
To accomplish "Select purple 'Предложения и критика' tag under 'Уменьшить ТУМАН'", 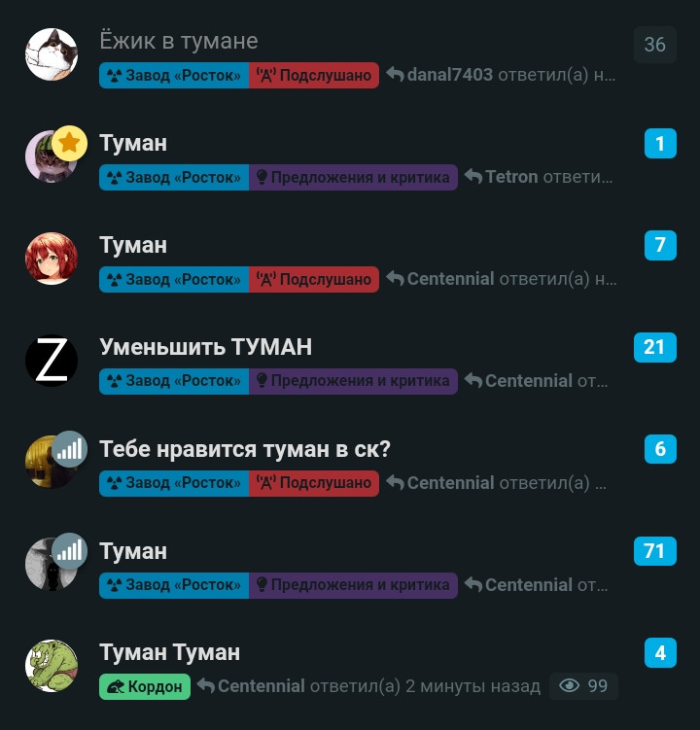I will (x=353, y=381).
